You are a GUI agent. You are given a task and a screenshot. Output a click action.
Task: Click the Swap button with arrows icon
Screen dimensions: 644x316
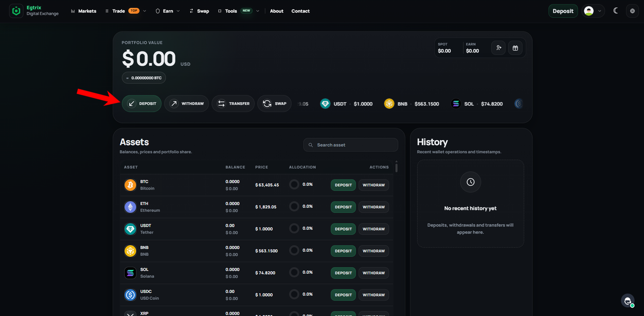click(274, 103)
